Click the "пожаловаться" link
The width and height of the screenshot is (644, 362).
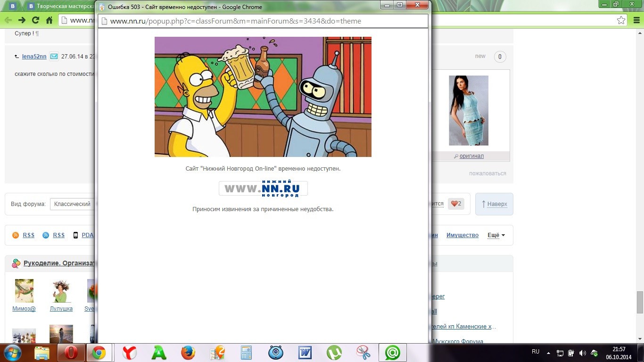[x=487, y=173]
